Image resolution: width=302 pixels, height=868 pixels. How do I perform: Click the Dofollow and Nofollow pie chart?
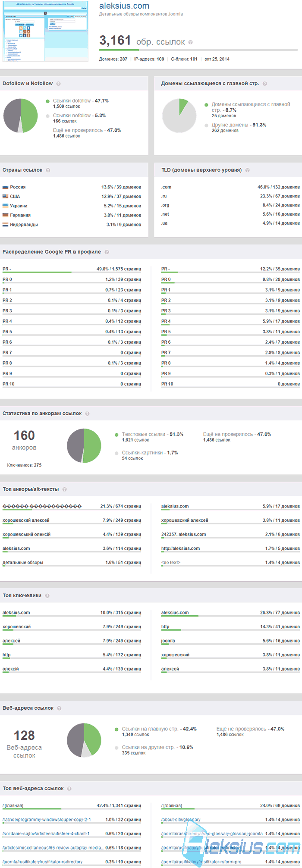pos(20,116)
